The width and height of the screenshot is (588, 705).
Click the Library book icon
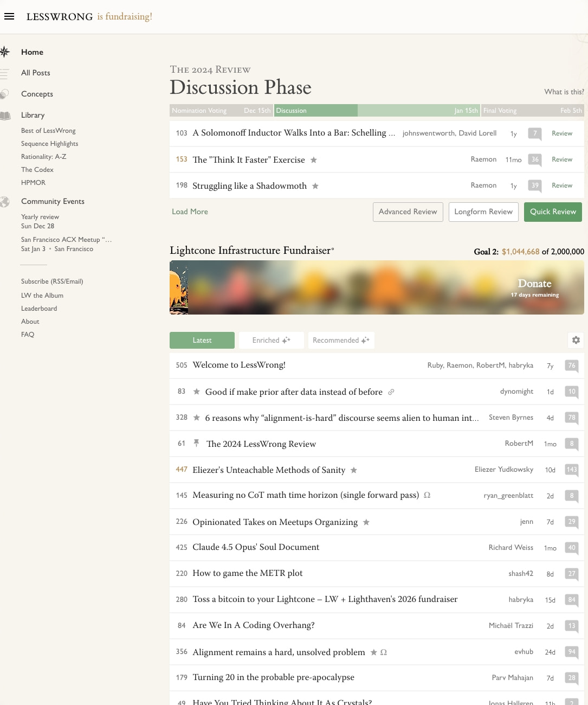point(5,115)
